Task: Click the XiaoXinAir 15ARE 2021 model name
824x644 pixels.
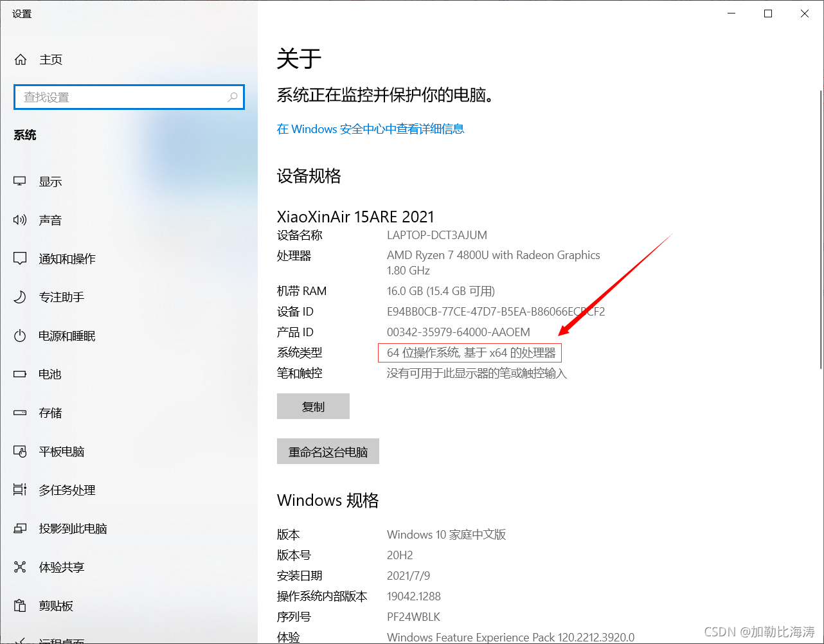Action: coord(355,217)
